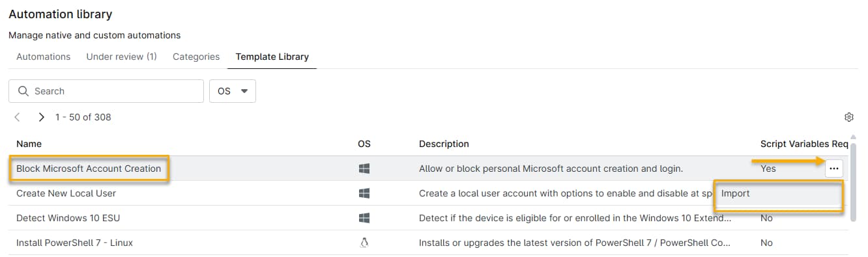Click Windows OS icon in Detect Windows 10 ESU row
This screenshot has height=257, width=868.
(x=364, y=218)
